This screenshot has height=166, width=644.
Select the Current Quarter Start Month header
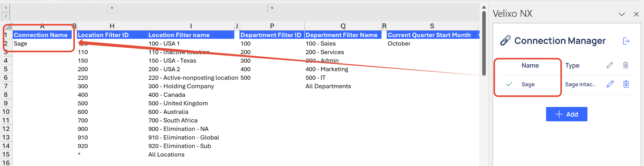tap(432, 35)
